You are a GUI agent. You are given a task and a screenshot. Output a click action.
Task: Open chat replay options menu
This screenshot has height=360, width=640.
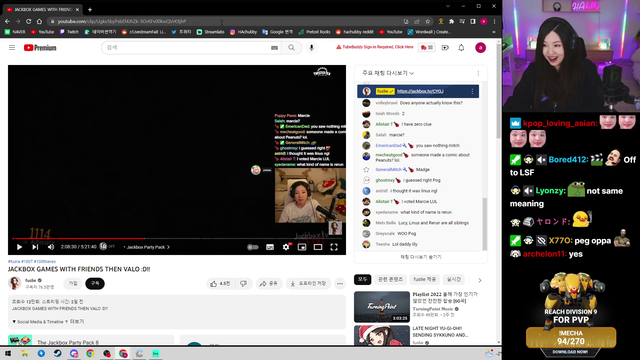point(478,73)
